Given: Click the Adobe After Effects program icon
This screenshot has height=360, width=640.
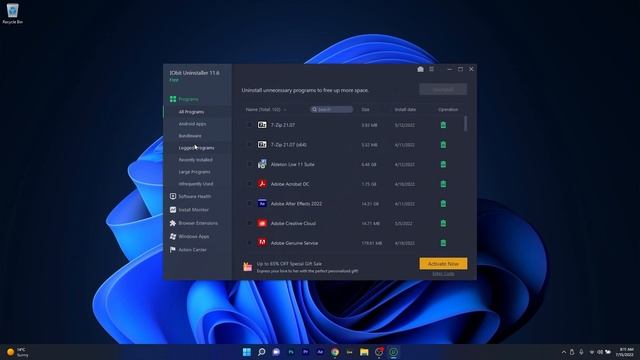Looking at the screenshot, I should 262,203.
